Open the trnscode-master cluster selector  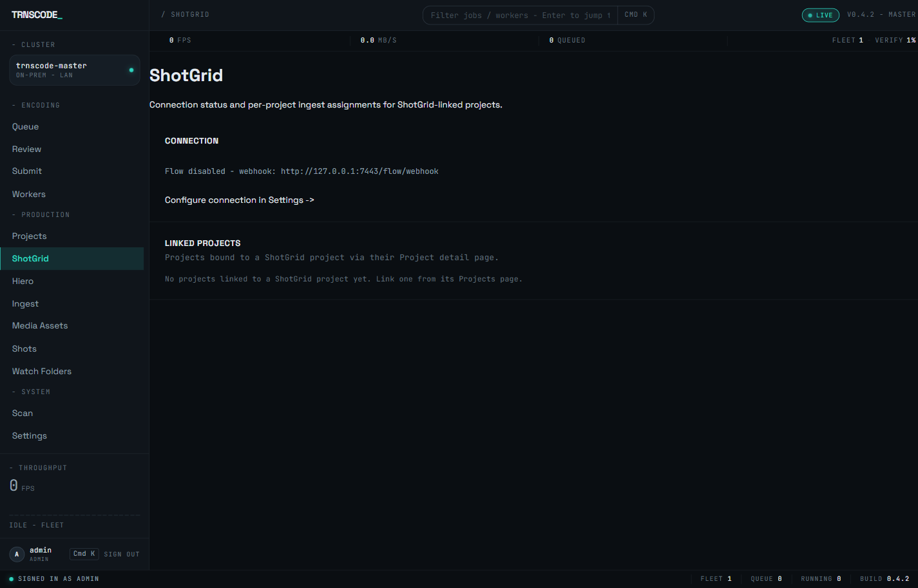[x=75, y=70]
